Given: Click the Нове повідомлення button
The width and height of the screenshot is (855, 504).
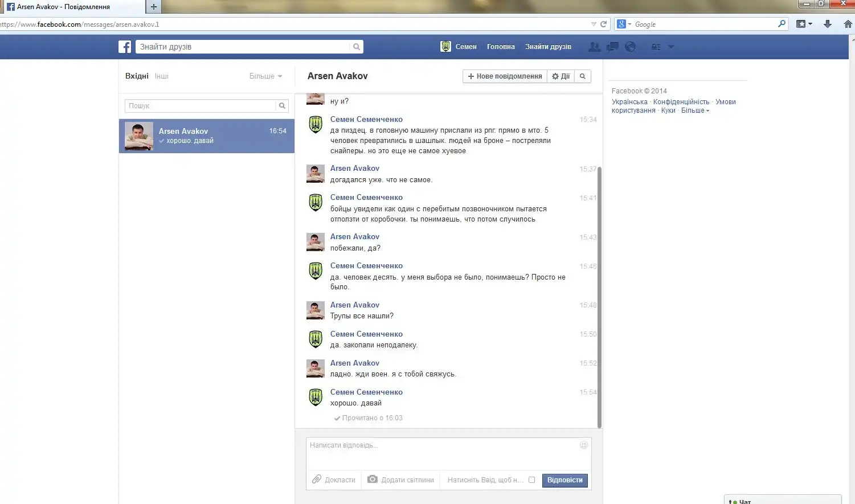Looking at the screenshot, I should (x=505, y=76).
